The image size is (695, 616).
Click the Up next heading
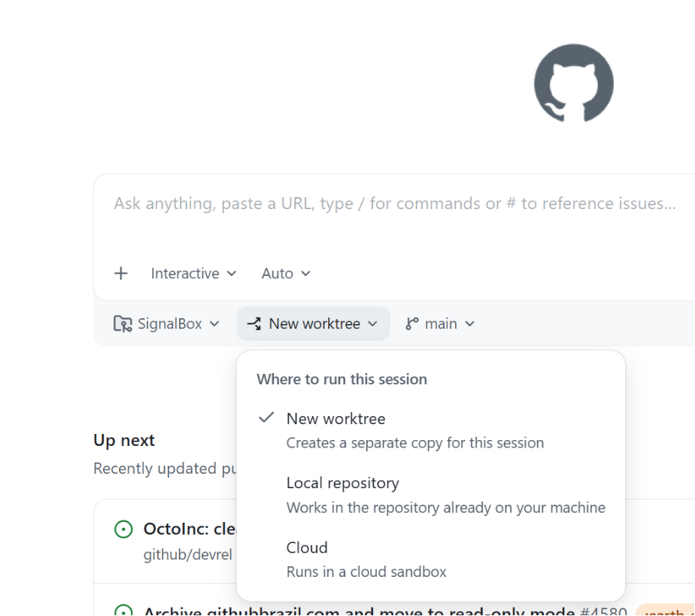pos(123,440)
